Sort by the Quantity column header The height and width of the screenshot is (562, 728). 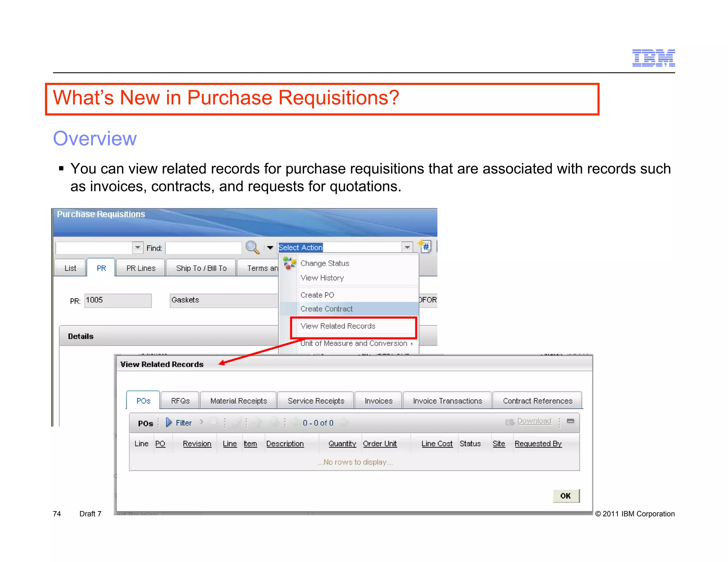coord(342,444)
